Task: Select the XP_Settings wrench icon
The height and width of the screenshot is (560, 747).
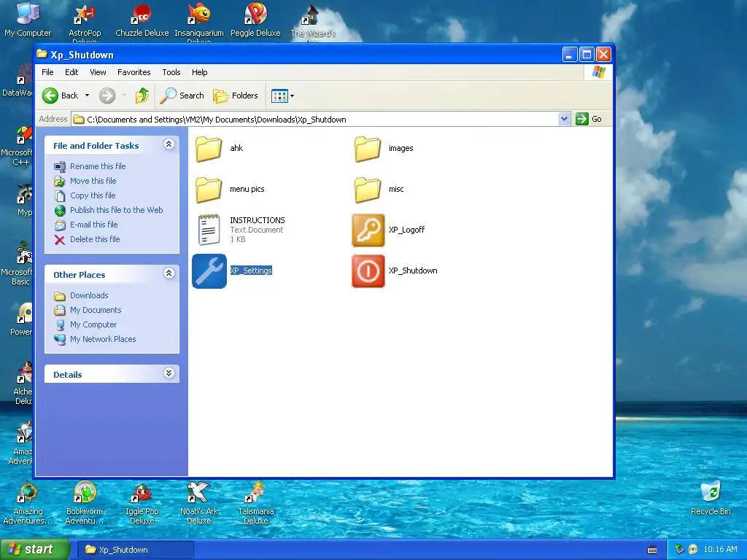Action: (x=209, y=271)
